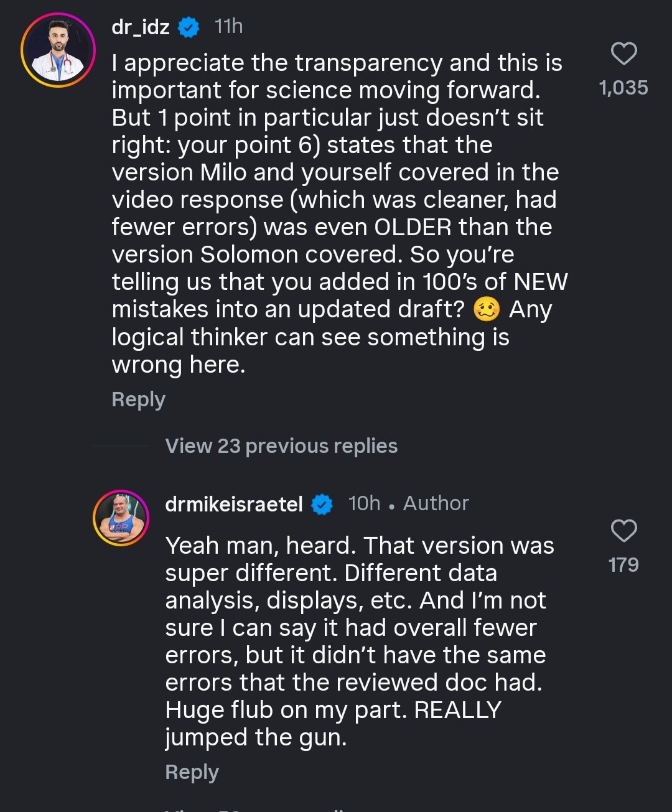The height and width of the screenshot is (812, 672).
Task: Open drmikeisraetel's profile avatar
Action: pyautogui.click(x=121, y=518)
